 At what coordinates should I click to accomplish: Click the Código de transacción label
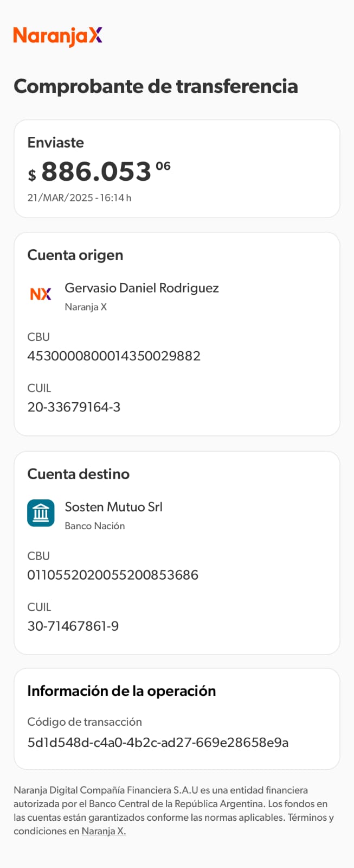(85, 722)
